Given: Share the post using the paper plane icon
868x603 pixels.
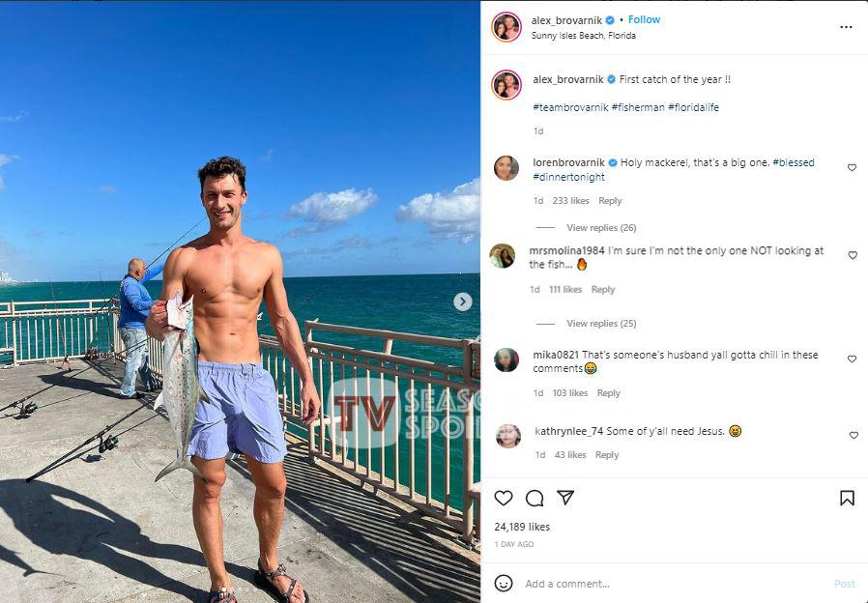Looking at the screenshot, I should click(565, 497).
